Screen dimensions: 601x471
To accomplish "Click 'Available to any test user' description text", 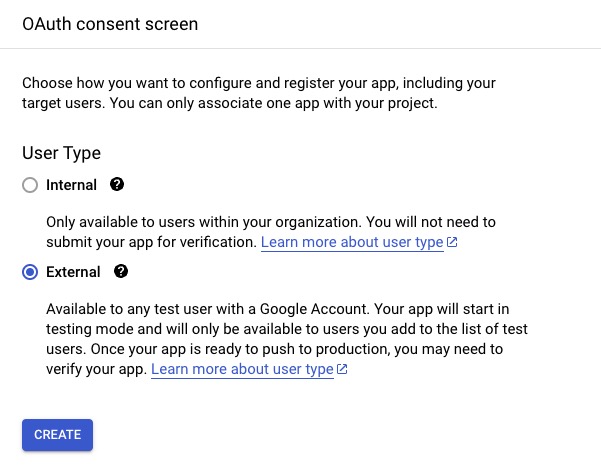I will [x=180, y=308].
